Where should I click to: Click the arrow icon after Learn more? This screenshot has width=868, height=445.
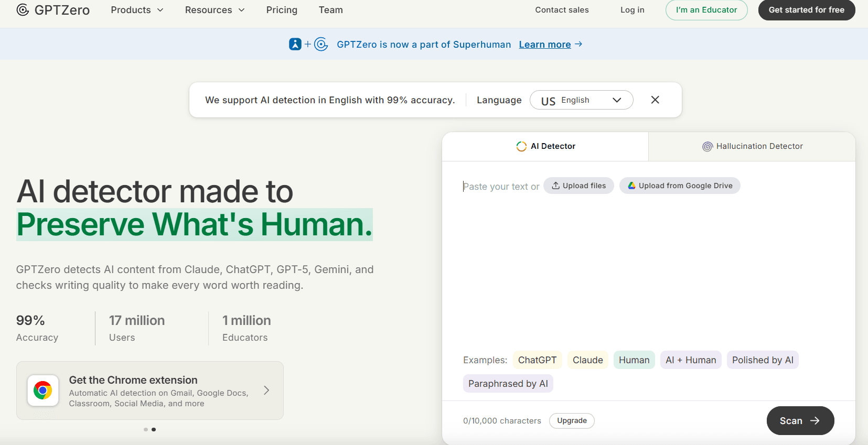pyautogui.click(x=578, y=44)
